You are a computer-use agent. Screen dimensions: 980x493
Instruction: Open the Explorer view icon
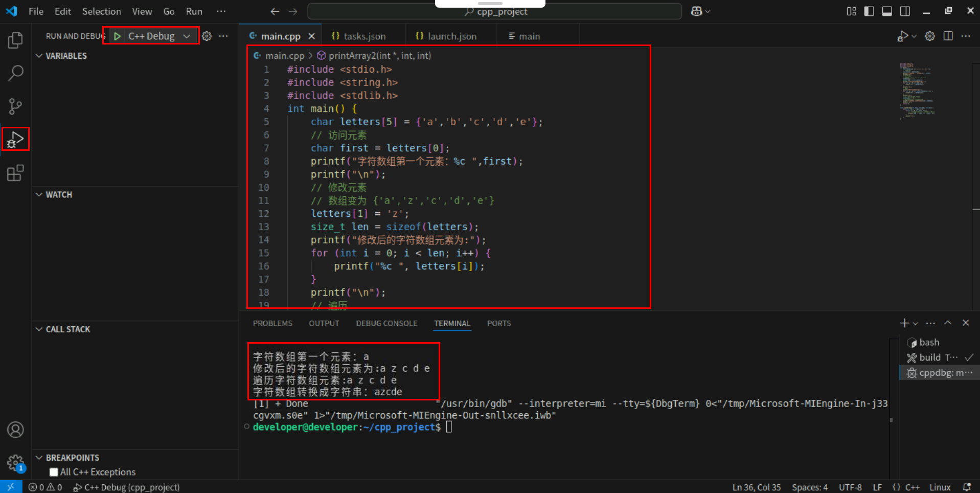pyautogui.click(x=15, y=39)
